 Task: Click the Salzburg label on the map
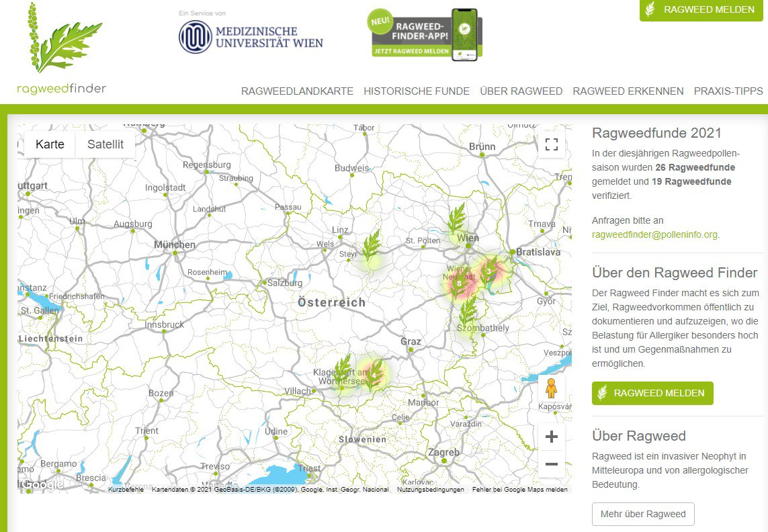(x=285, y=283)
